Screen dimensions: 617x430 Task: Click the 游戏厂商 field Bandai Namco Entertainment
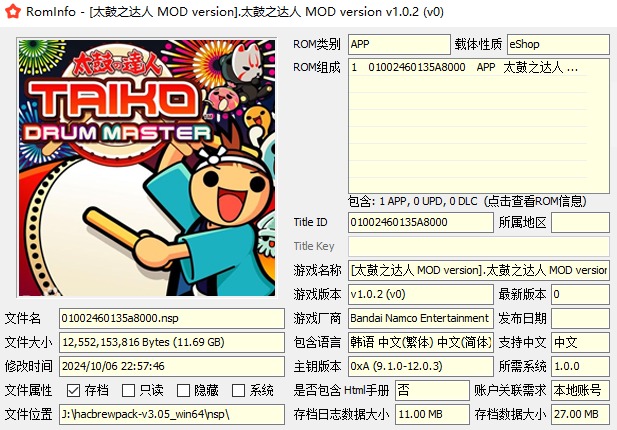(x=421, y=318)
